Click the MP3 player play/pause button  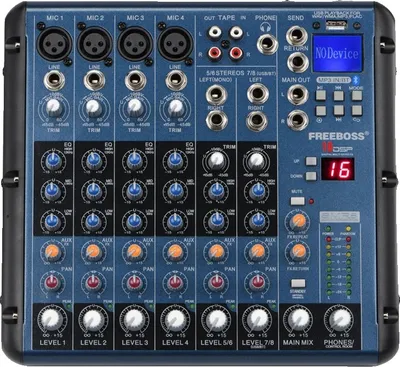tap(321, 95)
